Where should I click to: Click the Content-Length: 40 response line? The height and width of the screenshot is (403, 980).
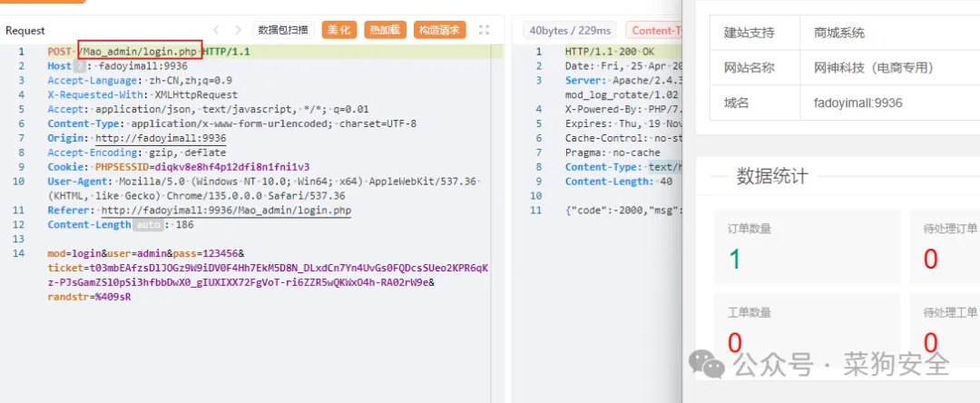pos(619,182)
